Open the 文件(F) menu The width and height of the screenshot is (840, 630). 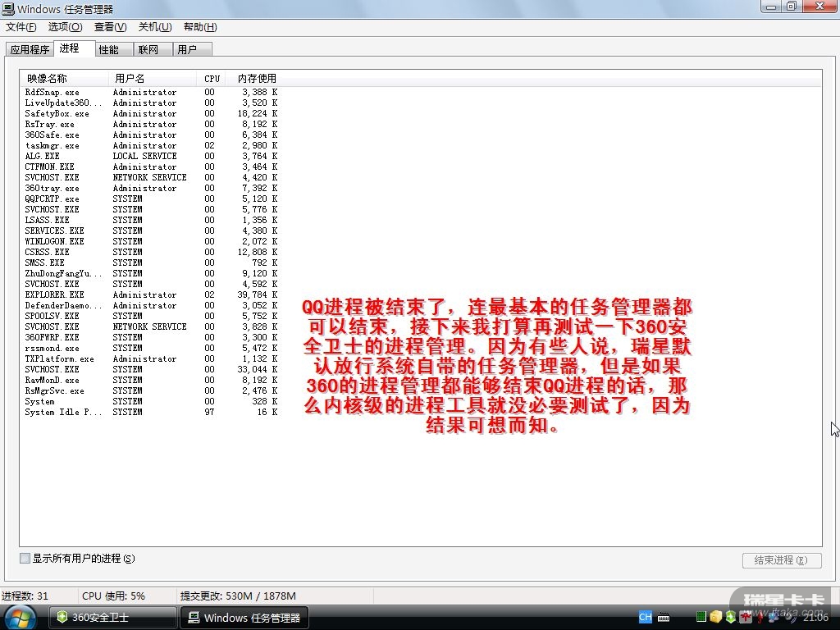(x=21, y=27)
